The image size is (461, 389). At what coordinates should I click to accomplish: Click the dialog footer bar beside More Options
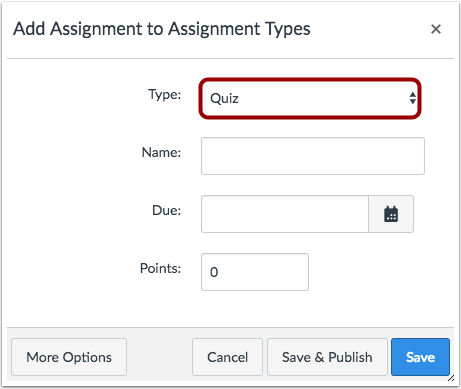click(159, 357)
